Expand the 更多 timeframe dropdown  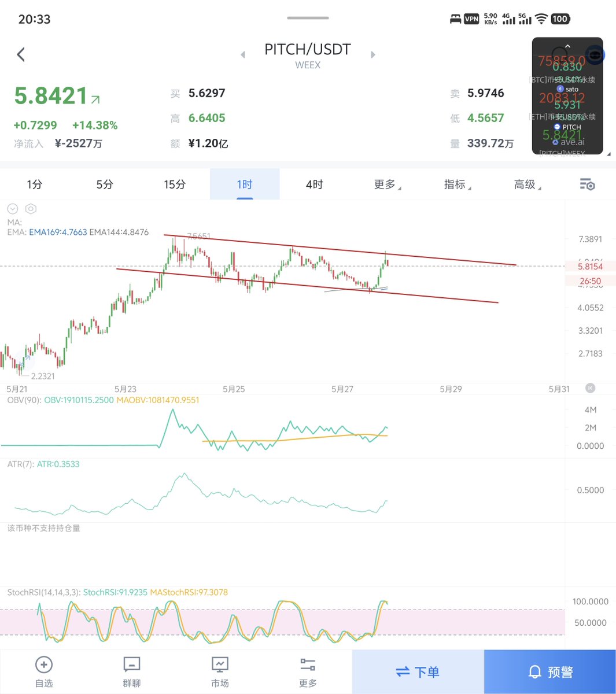(387, 184)
